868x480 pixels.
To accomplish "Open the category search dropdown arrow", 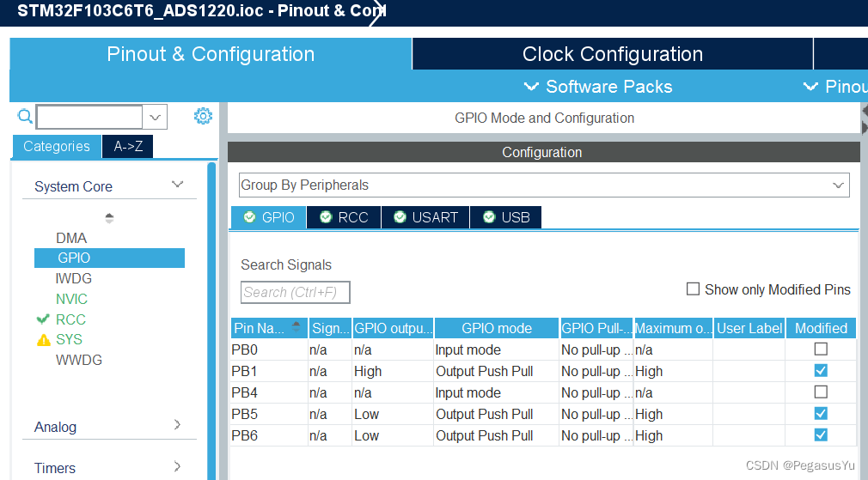I will 155,117.
